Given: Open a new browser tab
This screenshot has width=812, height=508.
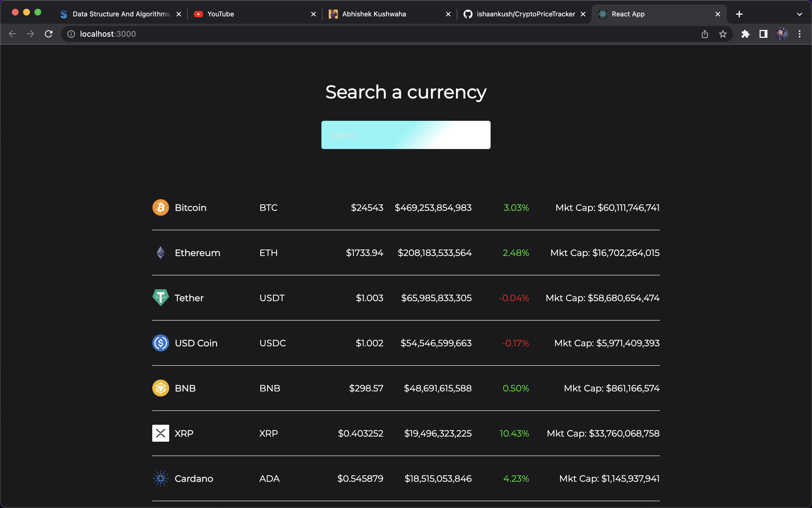Looking at the screenshot, I should click(739, 14).
